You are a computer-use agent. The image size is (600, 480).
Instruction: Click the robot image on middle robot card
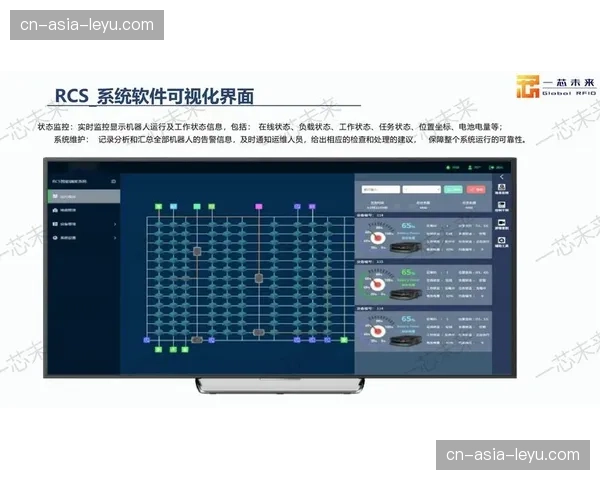[x=406, y=294]
